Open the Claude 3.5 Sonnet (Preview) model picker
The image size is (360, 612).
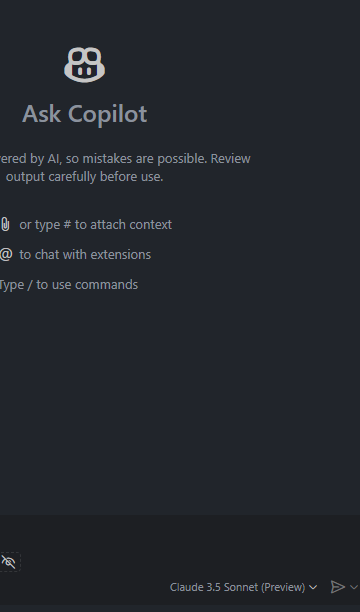click(243, 587)
